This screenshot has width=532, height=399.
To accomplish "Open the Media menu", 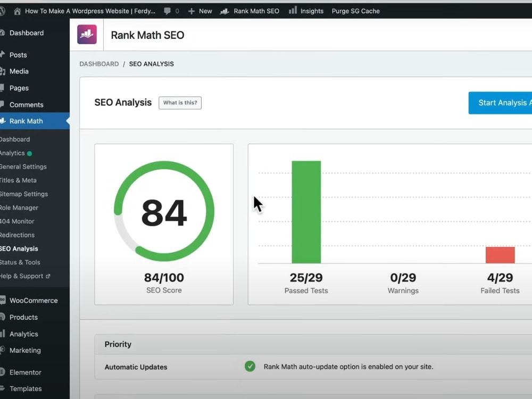I will 19,71.
